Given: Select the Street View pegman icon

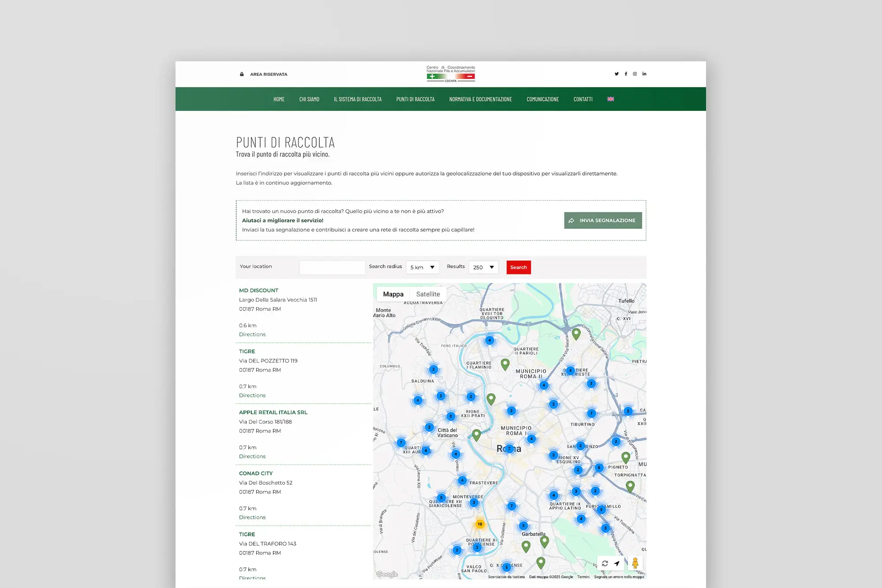Looking at the screenshot, I should click(635, 563).
